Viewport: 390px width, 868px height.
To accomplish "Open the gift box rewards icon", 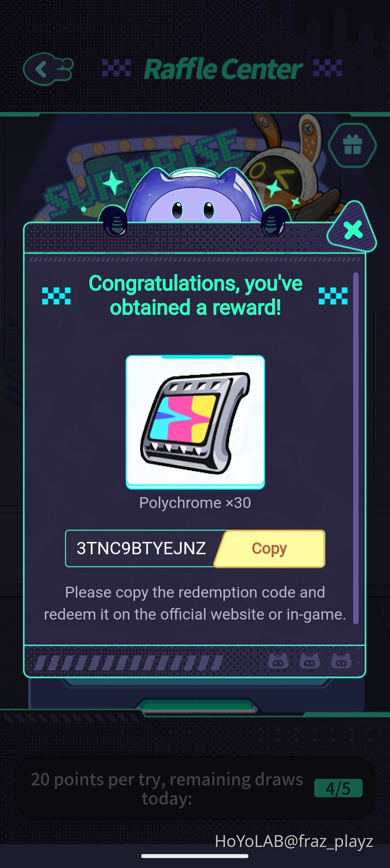I will (352, 145).
